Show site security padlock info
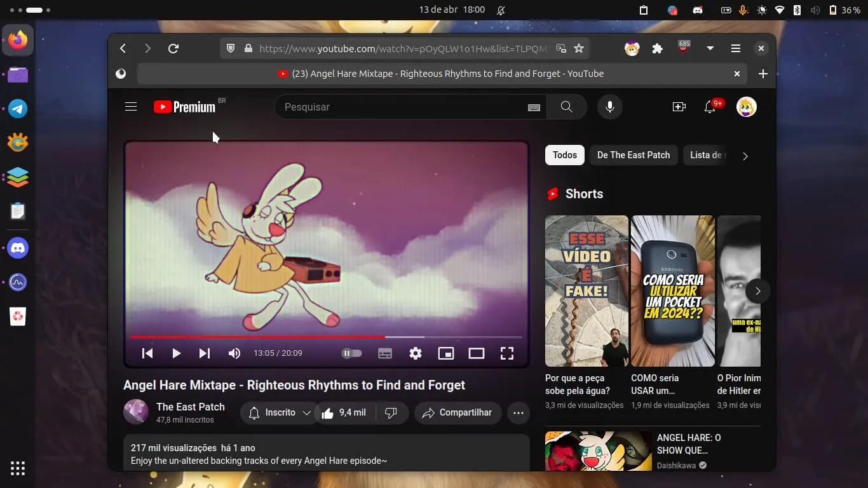The width and height of the screenshot is (868, 488). click(248, 48)
